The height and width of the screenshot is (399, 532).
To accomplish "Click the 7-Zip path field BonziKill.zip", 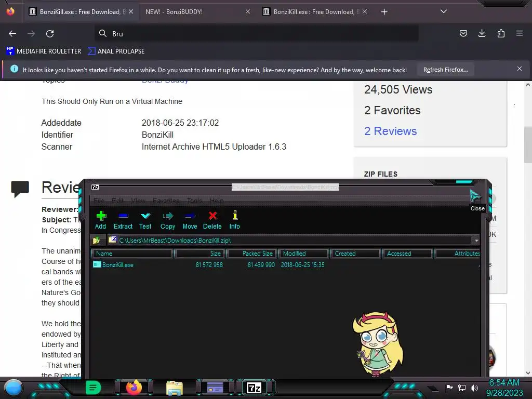I will [290, 240].
